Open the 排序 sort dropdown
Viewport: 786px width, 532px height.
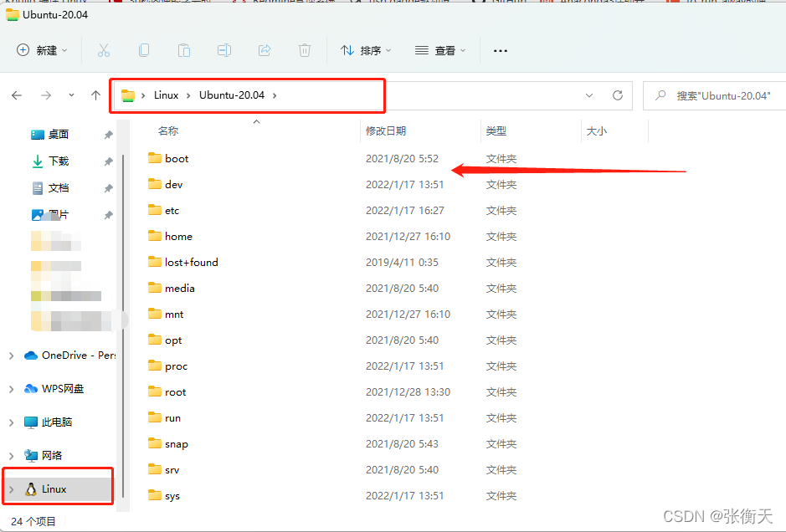tap(366, 50)
